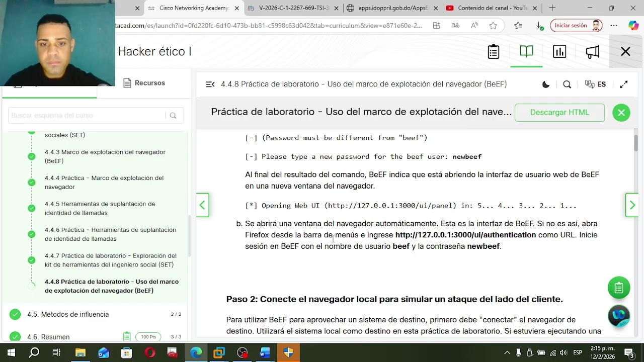Open the floating chat assistant button

(x=619, y=316)
